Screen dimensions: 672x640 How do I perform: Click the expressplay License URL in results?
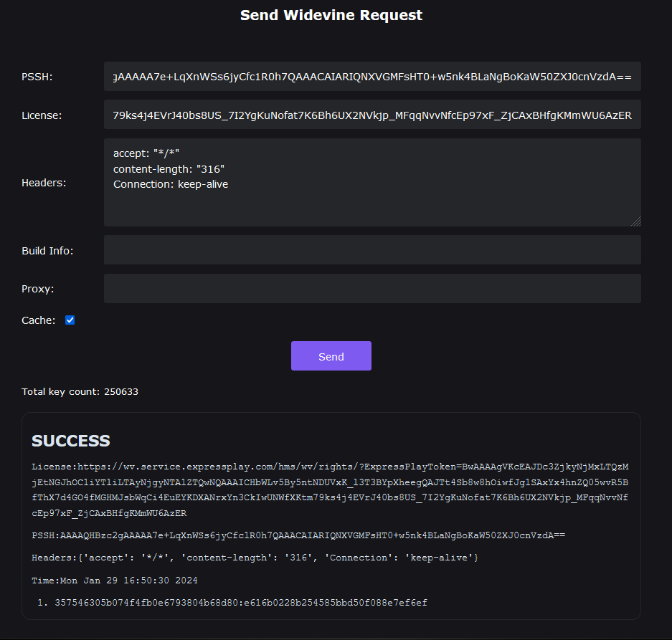point(330,489)
